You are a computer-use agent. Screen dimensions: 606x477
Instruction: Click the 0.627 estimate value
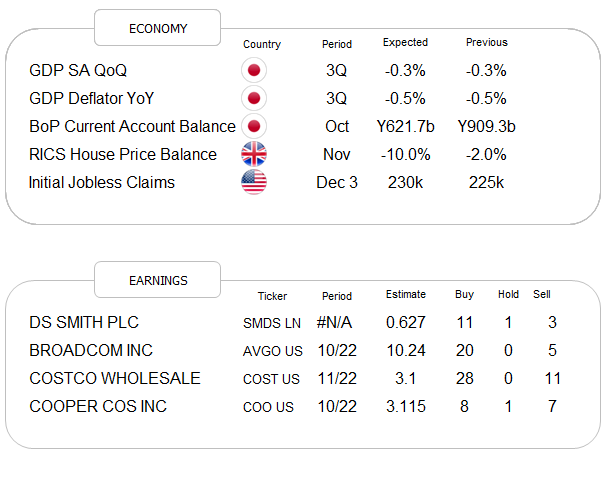pyautogui.click(x=406, y=322)
